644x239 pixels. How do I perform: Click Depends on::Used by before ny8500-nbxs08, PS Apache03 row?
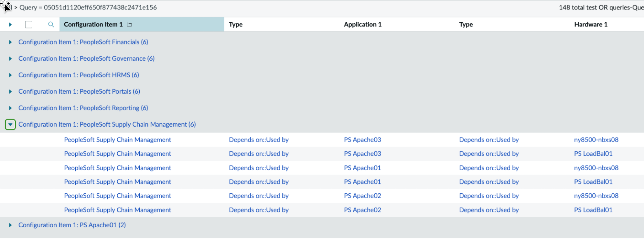[489, 140]
